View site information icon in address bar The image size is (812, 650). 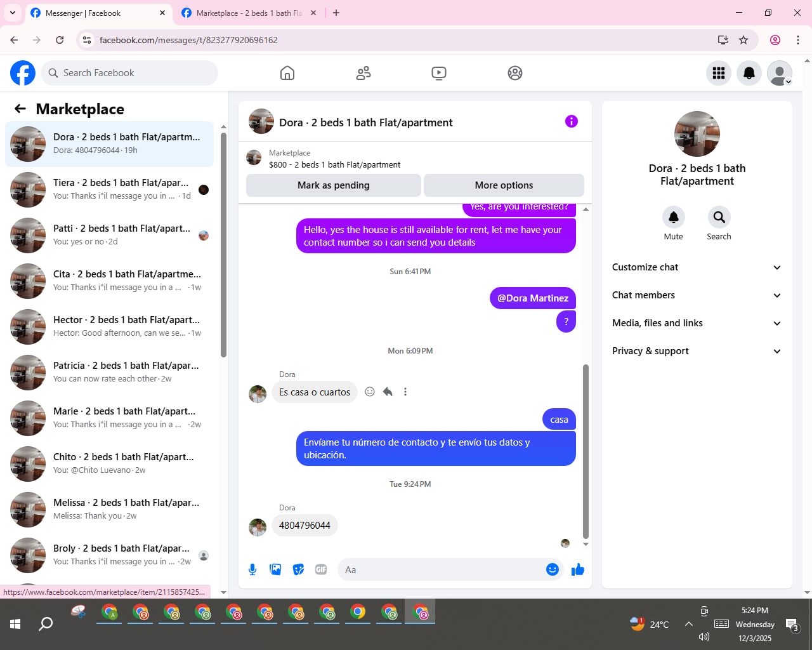pos(88,40)
